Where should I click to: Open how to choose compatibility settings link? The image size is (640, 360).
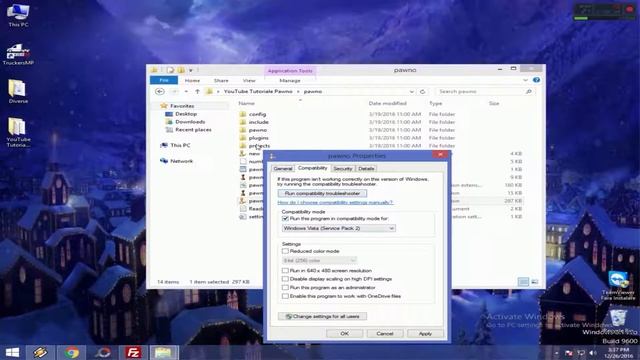[335, 202]
